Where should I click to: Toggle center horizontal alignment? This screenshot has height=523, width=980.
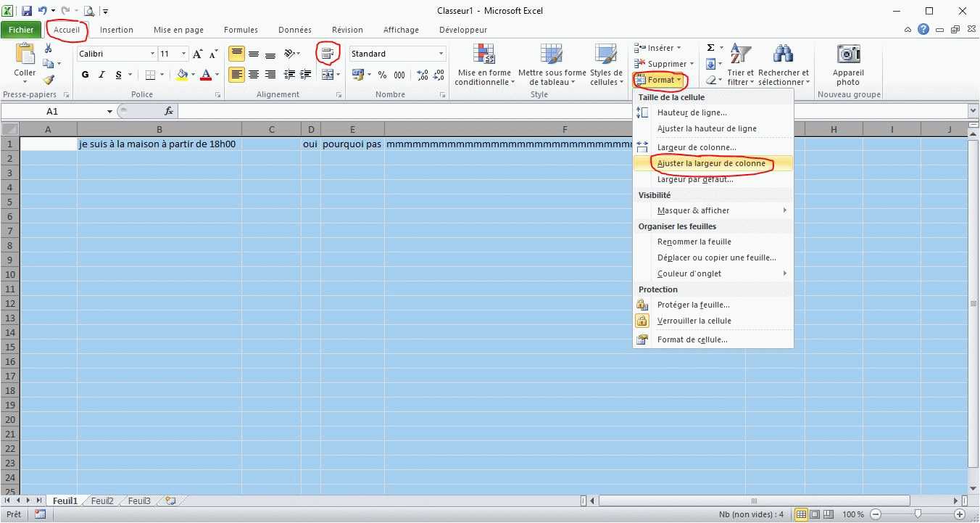pyautogui.click(x=254, y=75)
